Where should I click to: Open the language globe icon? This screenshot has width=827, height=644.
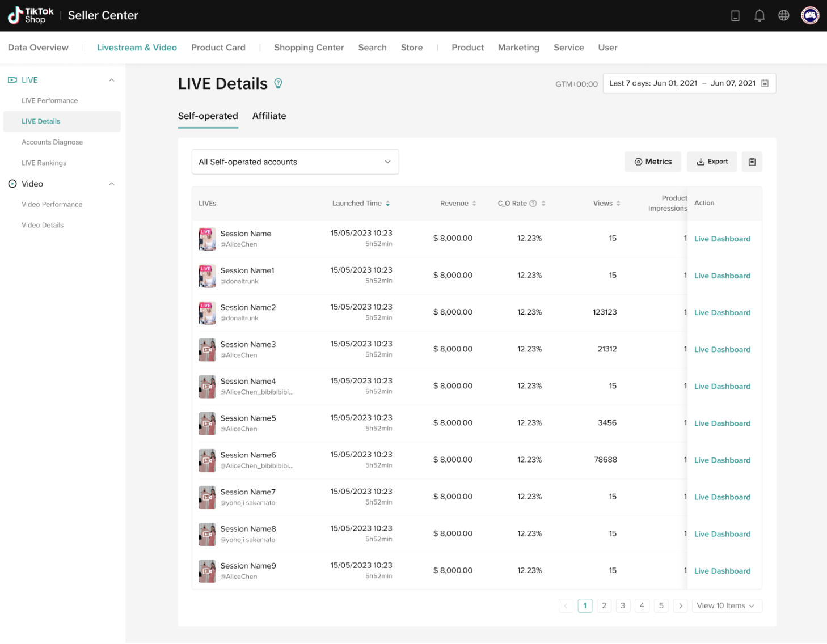pyautogui.click(x=783, y=16)
